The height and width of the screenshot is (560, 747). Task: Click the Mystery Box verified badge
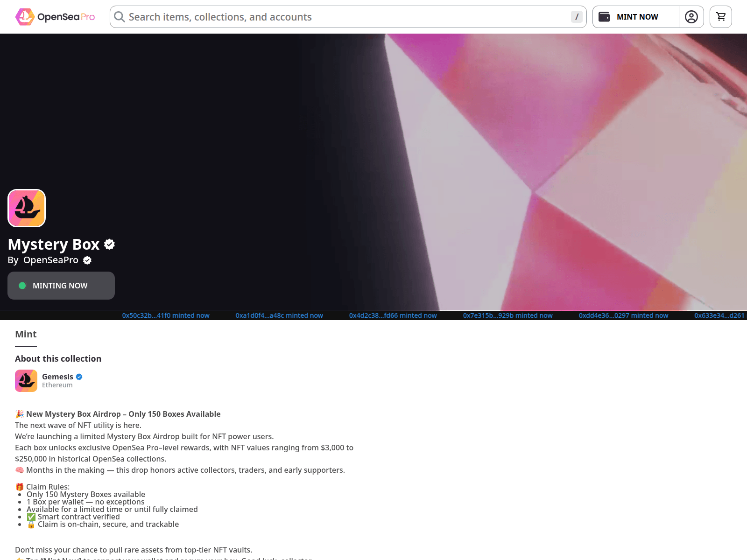[110, 244]
